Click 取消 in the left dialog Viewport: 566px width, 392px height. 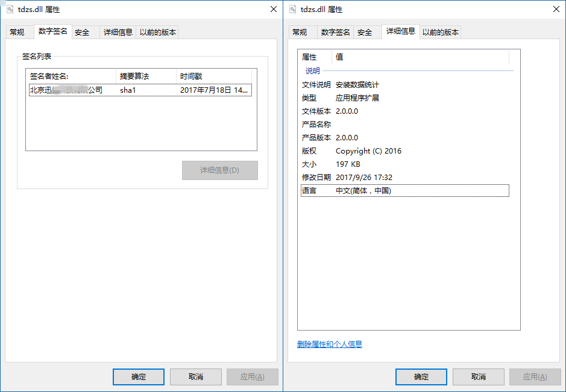coord(195,377)
